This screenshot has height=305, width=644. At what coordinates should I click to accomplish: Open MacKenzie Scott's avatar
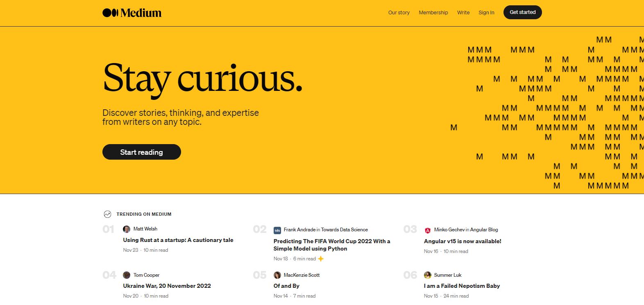[277, 275]
